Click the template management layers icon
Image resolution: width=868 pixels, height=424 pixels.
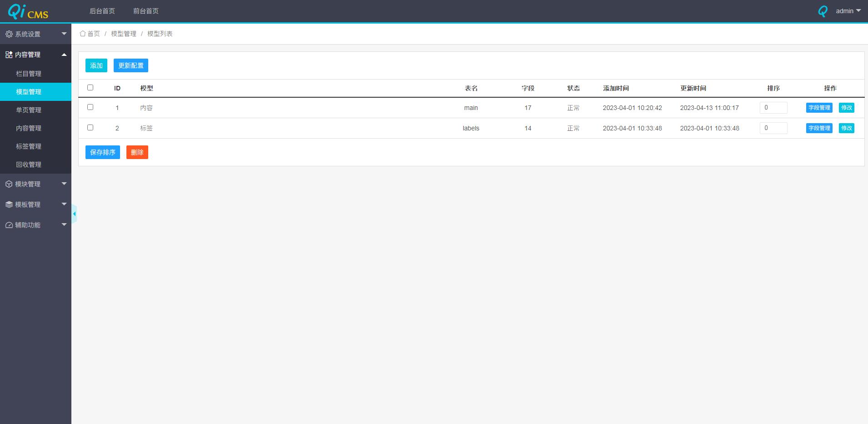[9, 205]
